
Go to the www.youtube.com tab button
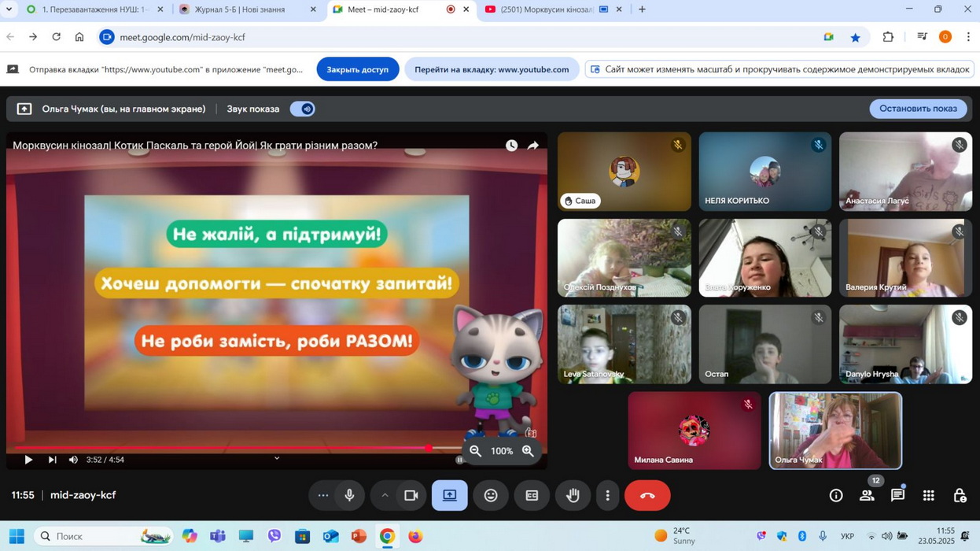pos(492,69)
